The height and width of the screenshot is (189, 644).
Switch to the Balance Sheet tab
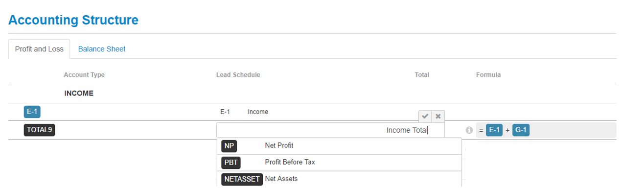point(102,49)
